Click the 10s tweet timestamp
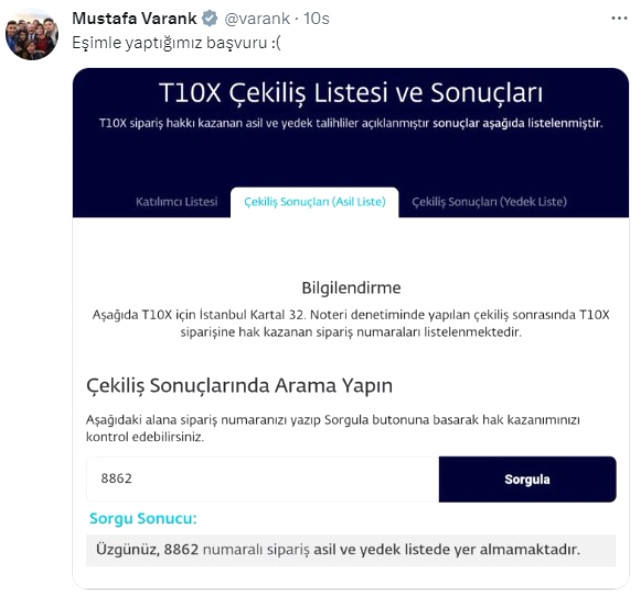 (x=318, y=19)
